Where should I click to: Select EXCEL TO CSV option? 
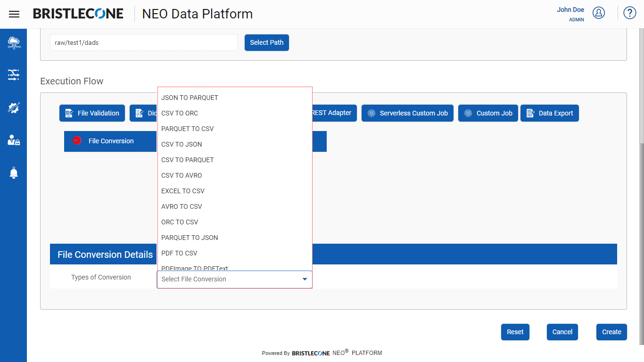point(235,191)
